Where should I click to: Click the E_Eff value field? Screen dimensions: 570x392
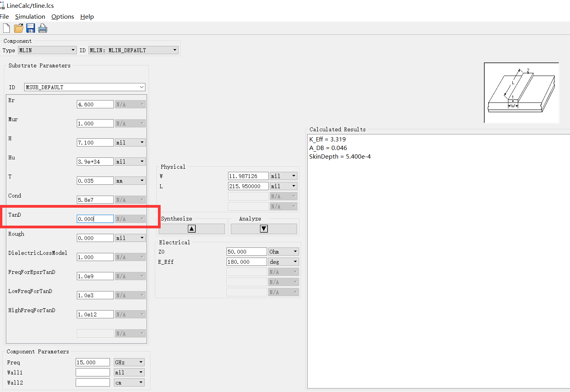tap(246, 262)
